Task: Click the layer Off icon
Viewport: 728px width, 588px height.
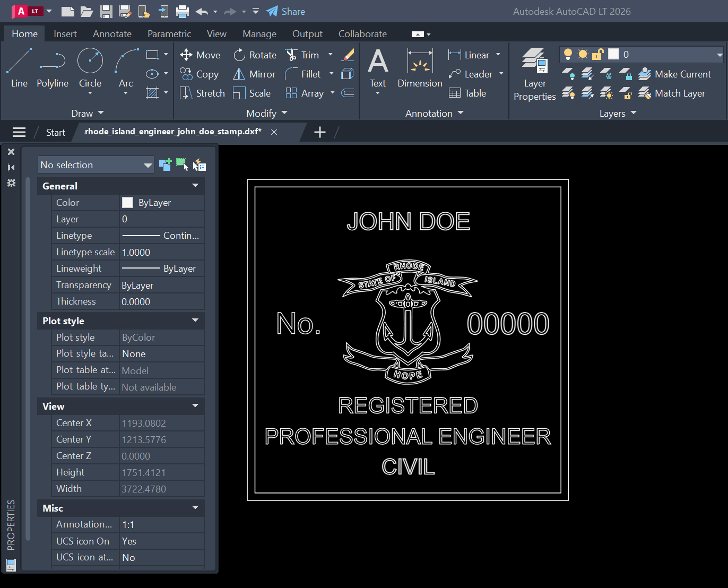Action: [568, 74]
